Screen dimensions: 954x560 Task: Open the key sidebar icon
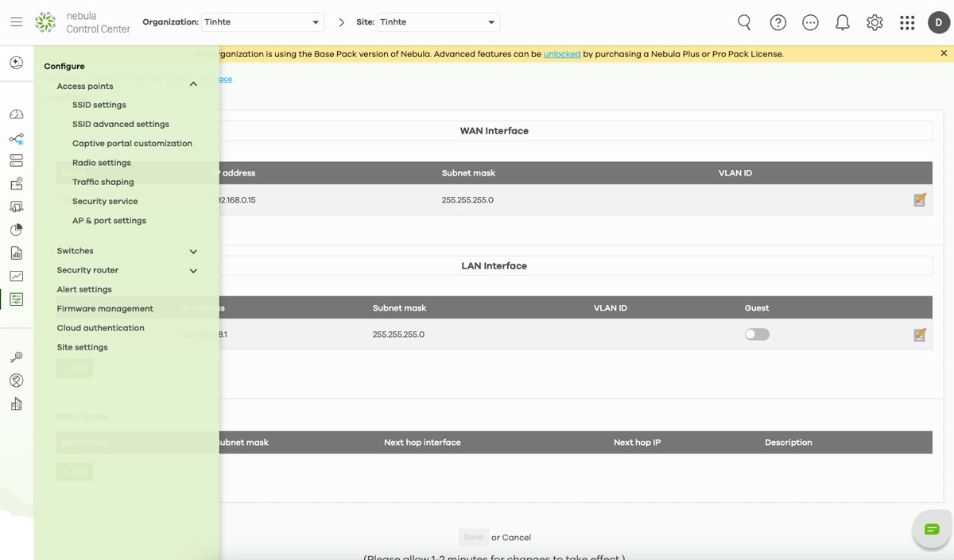click(16, 357)
